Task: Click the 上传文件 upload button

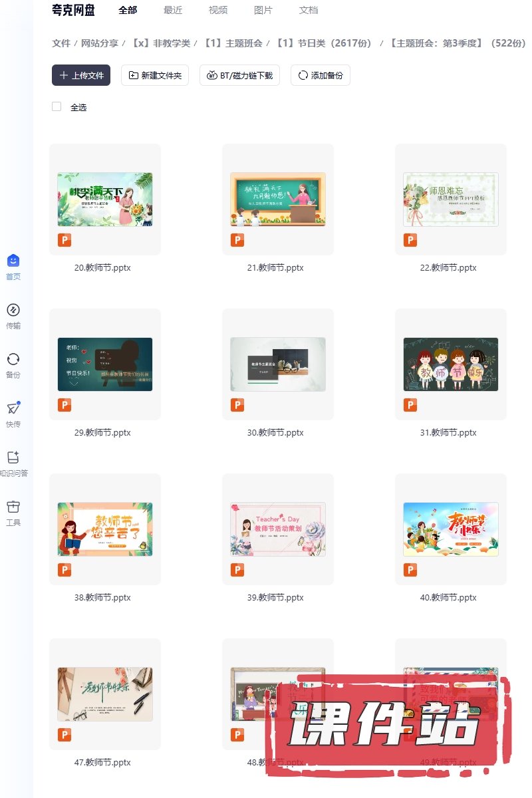Action: [x=81, y=75]
